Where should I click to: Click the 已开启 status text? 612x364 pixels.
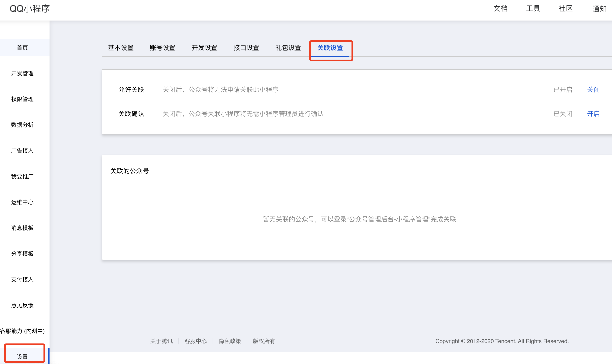[x=563, y=90]
